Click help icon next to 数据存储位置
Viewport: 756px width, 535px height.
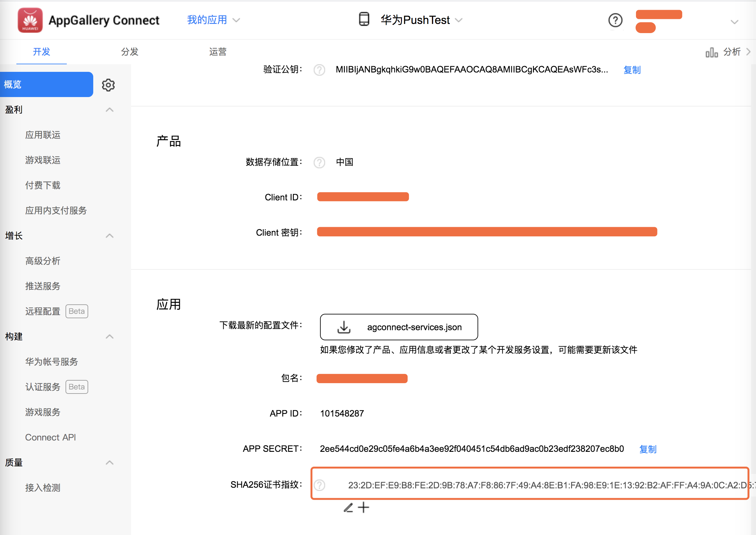point(319,162)
